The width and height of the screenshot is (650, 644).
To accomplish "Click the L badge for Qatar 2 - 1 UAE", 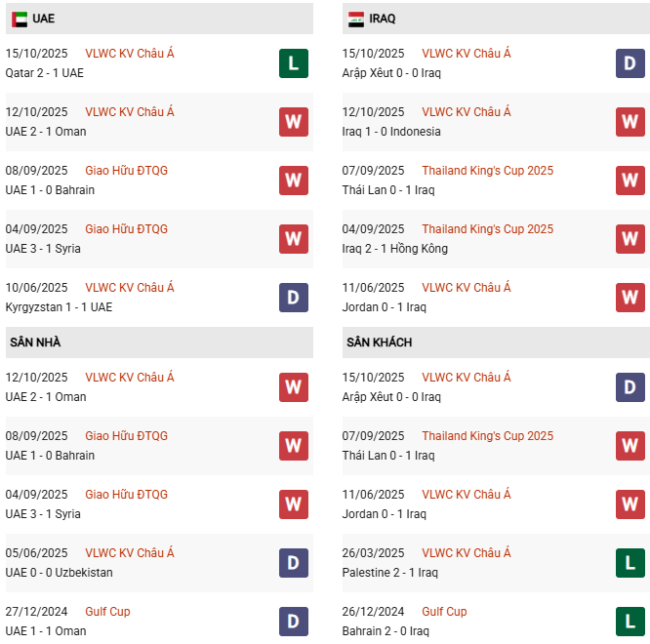I will pyautogui.click(x=294, y=63).
